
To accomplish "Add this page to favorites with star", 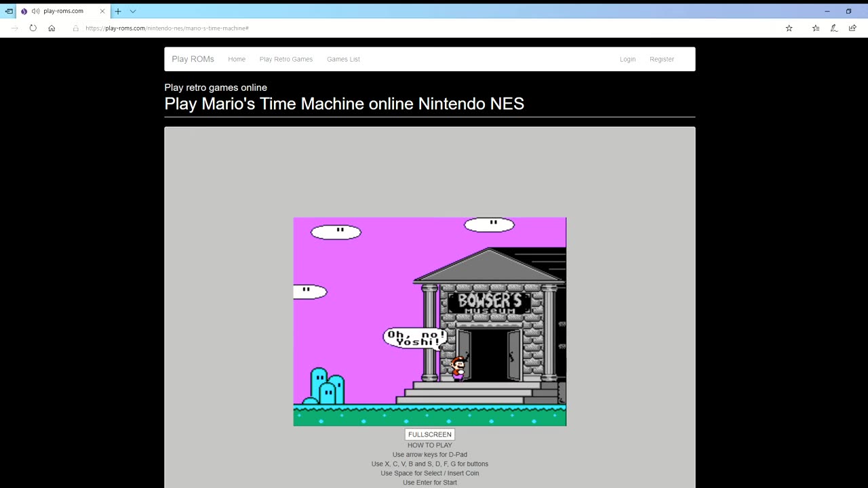I will click(x=789, y=28).
